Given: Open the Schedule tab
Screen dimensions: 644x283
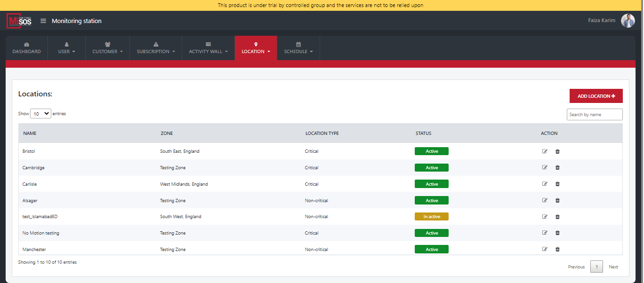Looking at the screenshot, I should (298, 48).
